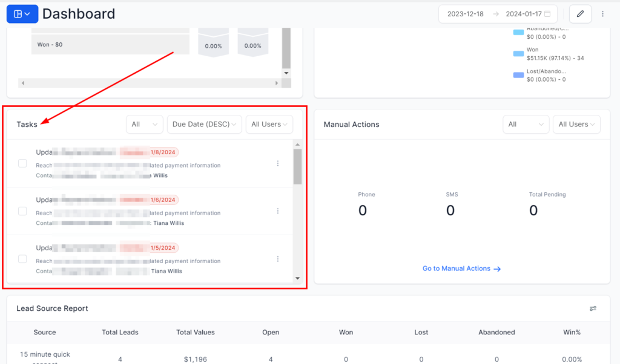Click the Total Leads column header

pyautogui.click(x=120, y=333)
